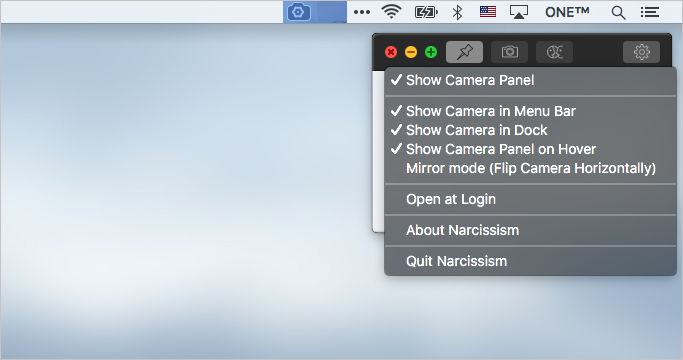Open the gear settings menu button
The height and width of the screenshot is (360, 683).
[641, 52]
